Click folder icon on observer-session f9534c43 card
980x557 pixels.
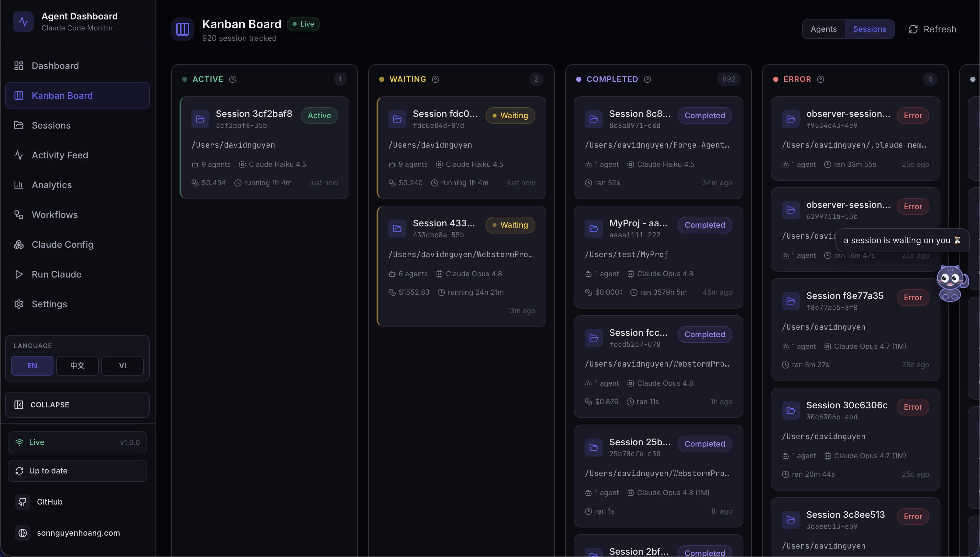pos(790,119)
